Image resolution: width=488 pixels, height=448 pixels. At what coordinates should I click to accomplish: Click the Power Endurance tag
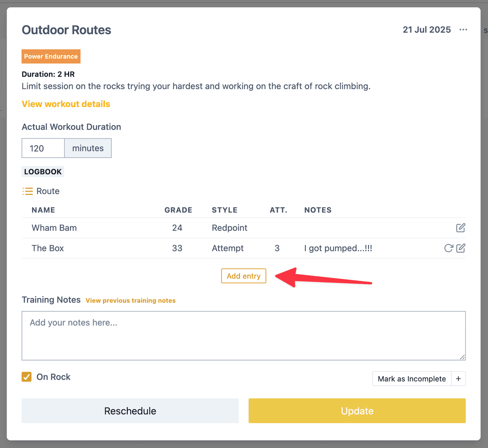[51, 57]
